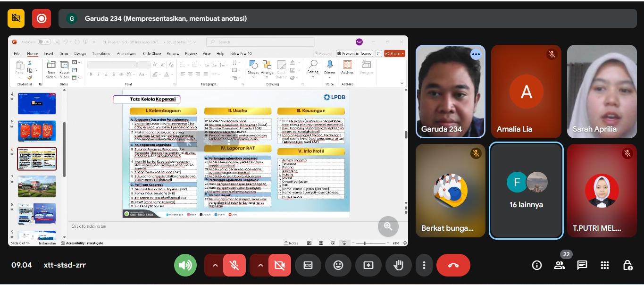Click the 16 lainnya participants tile
This screenshot has width=644, height=285.
[526, 191]
